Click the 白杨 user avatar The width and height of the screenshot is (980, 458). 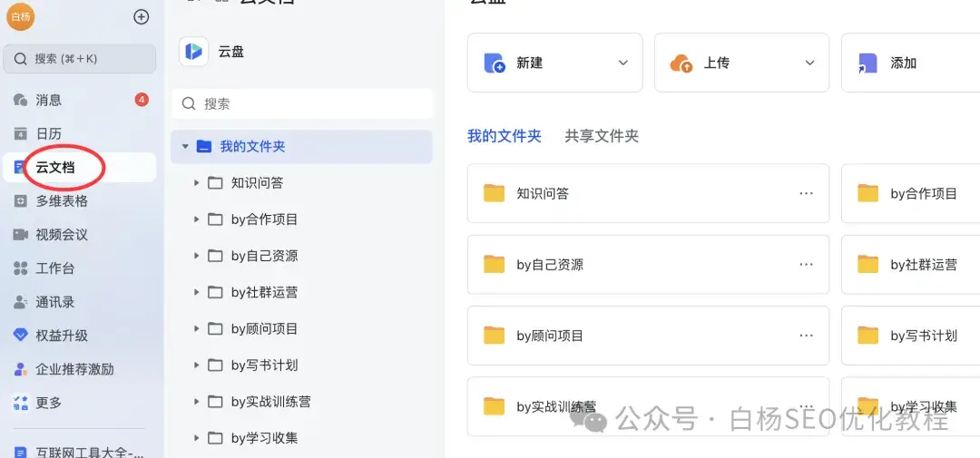pyautogui.click(x=20, y=16)
